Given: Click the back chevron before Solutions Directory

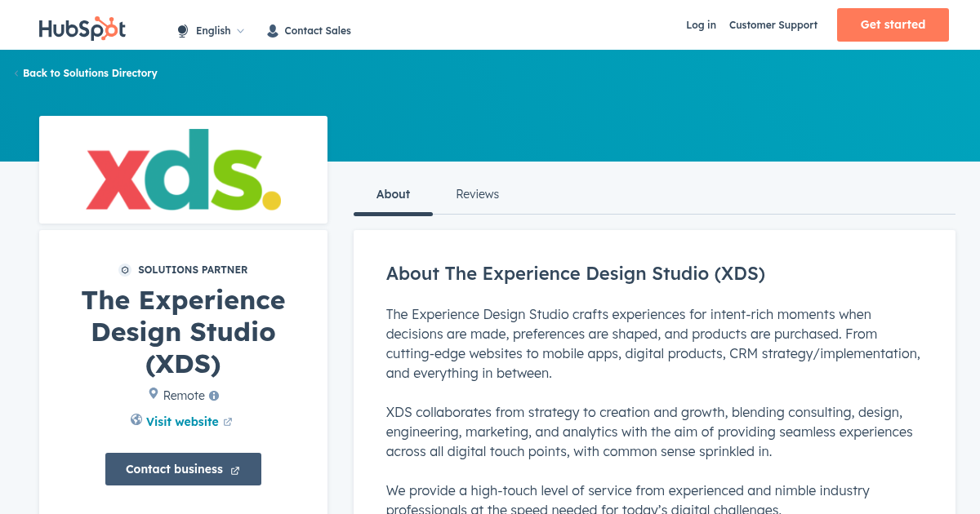Looking at the screenshot, I should [16, 73].
